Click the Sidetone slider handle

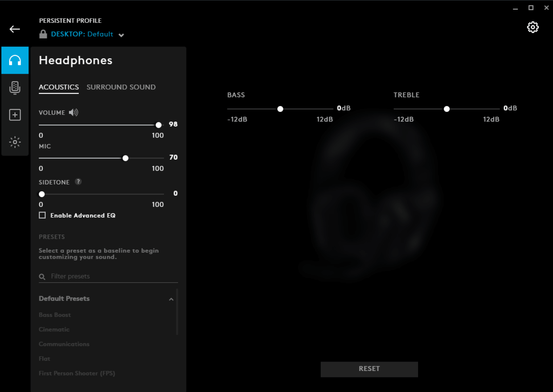(x=42, y=194)
